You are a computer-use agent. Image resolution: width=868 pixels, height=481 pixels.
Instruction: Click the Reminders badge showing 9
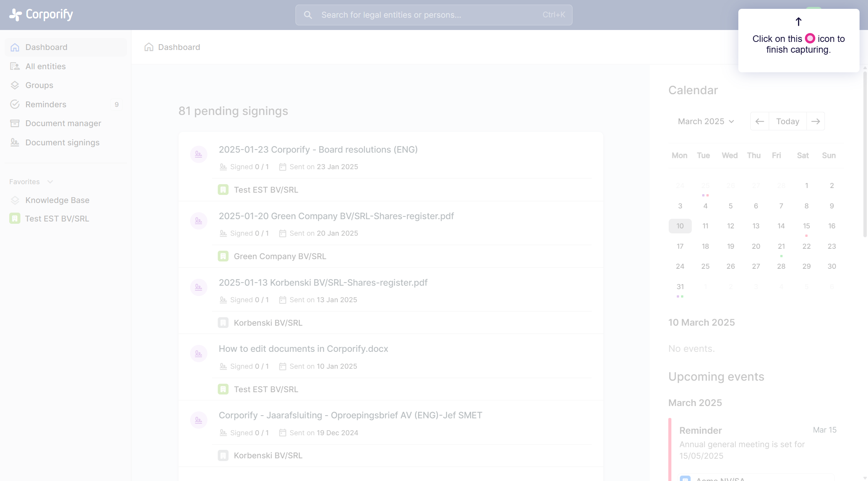117,105
